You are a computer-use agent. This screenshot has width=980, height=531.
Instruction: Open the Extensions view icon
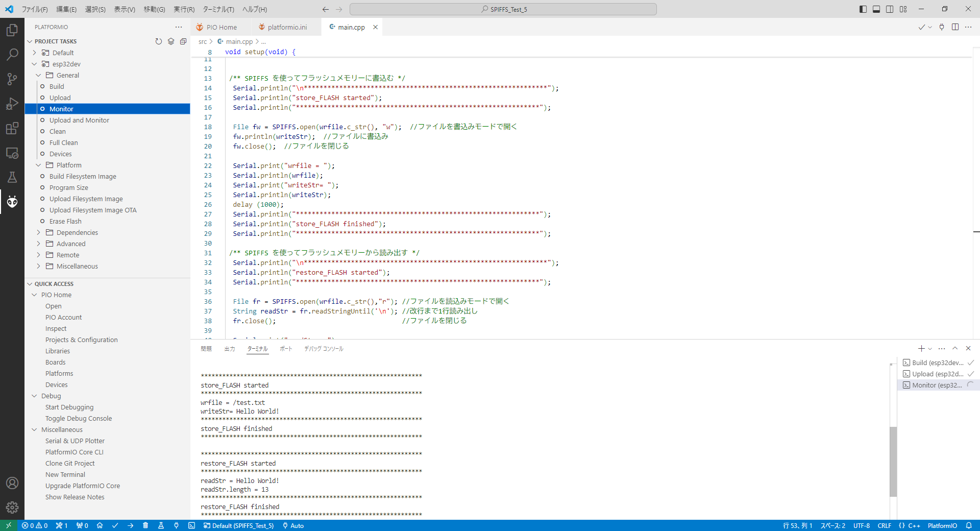click(x=12, y=128)
